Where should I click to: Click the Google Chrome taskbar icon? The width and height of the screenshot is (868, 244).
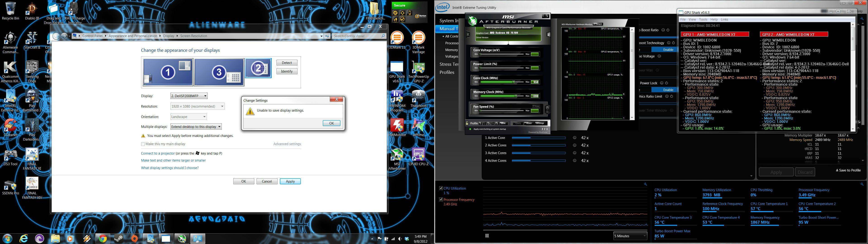[x=102, y=239]
